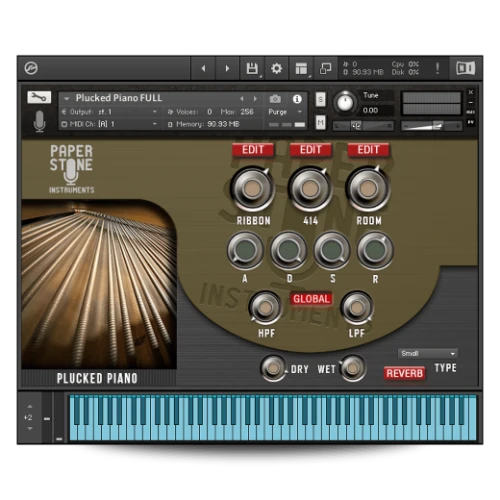Click the warning exclamation mark icon
500x500 pixels.
[437, 69]
